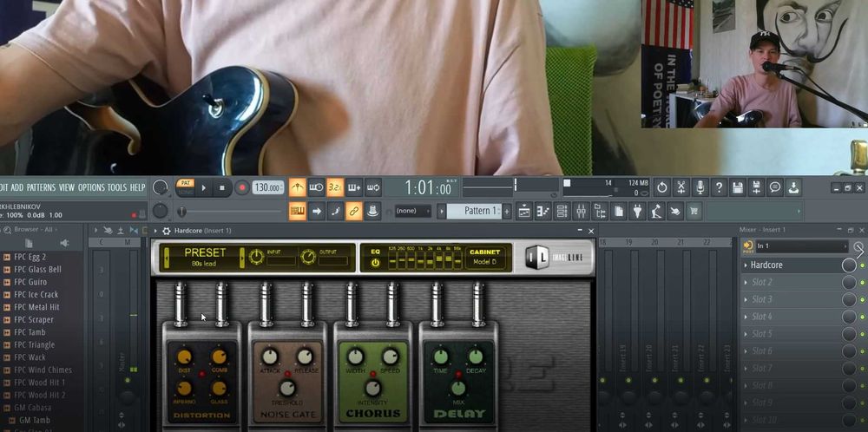This screenshot has width=868, height=432.
Task: Click the plus button beside Pattern 1
Action: click(507, 211)
